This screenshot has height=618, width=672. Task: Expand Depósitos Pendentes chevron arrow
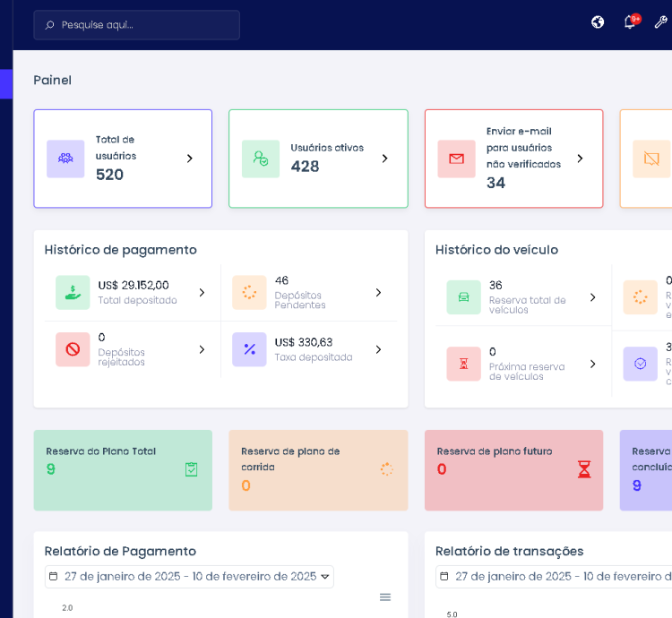click(x=378, y=293)
